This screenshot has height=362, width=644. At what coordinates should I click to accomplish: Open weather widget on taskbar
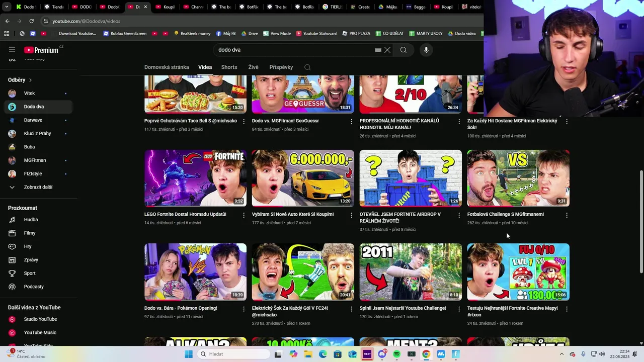coord(26,354)
